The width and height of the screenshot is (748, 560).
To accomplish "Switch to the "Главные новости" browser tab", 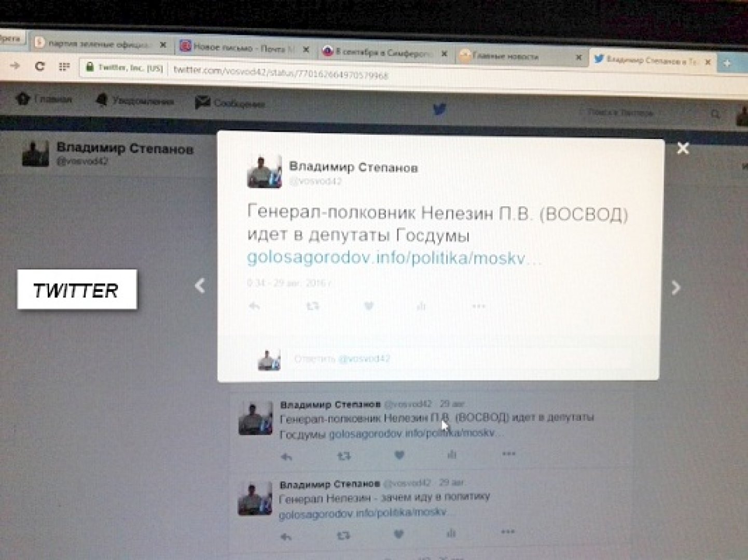I will [506, 56].
